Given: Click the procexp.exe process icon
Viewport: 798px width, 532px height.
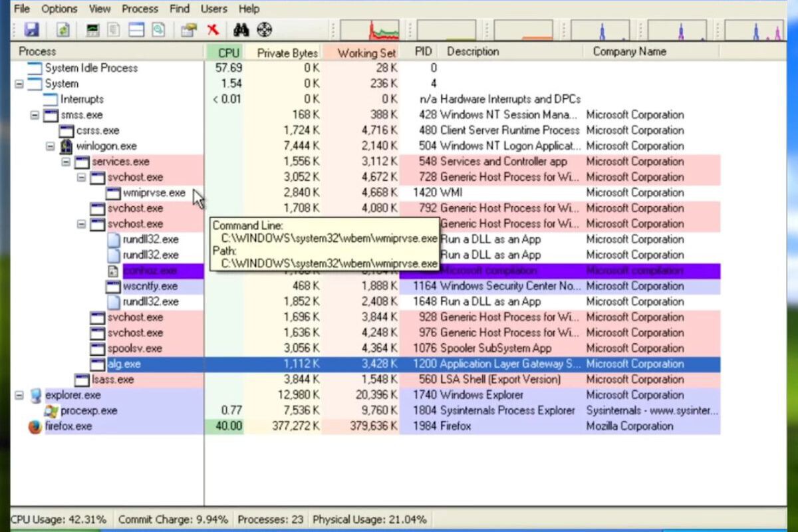Looking at the screenshot, I should pyautogui.click(x=51, y=411).
